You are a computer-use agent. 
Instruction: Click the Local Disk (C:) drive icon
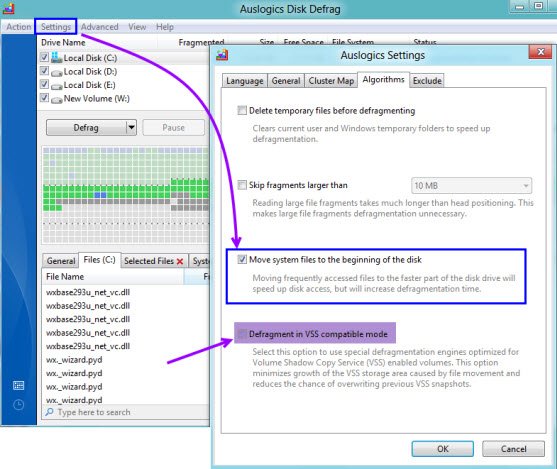[56, 58]
